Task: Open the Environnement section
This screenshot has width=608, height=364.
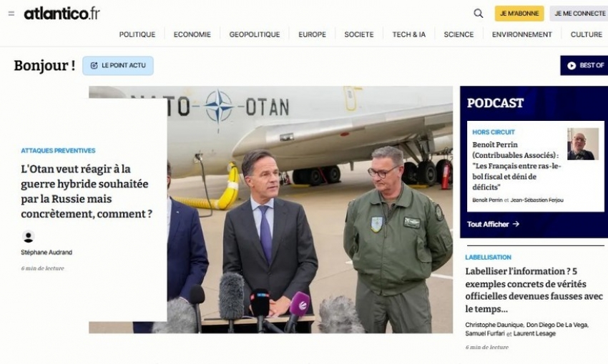Action: tap(522, 34)
